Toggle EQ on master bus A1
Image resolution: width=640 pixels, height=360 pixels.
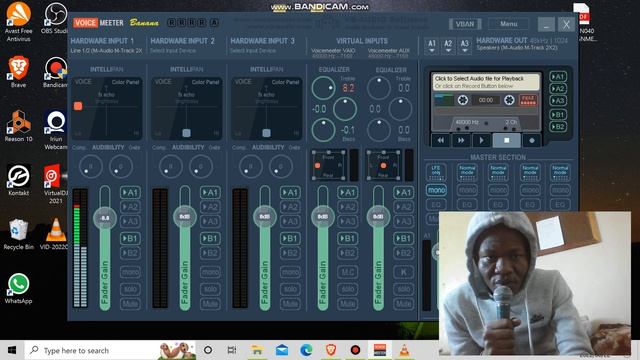[436, 204]
